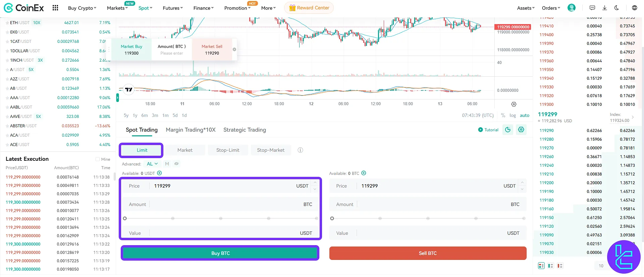Toggle percent scale on chart
The width and height of the screenshot is (644, 277).
pyautogui.click(x=503, y=115)
